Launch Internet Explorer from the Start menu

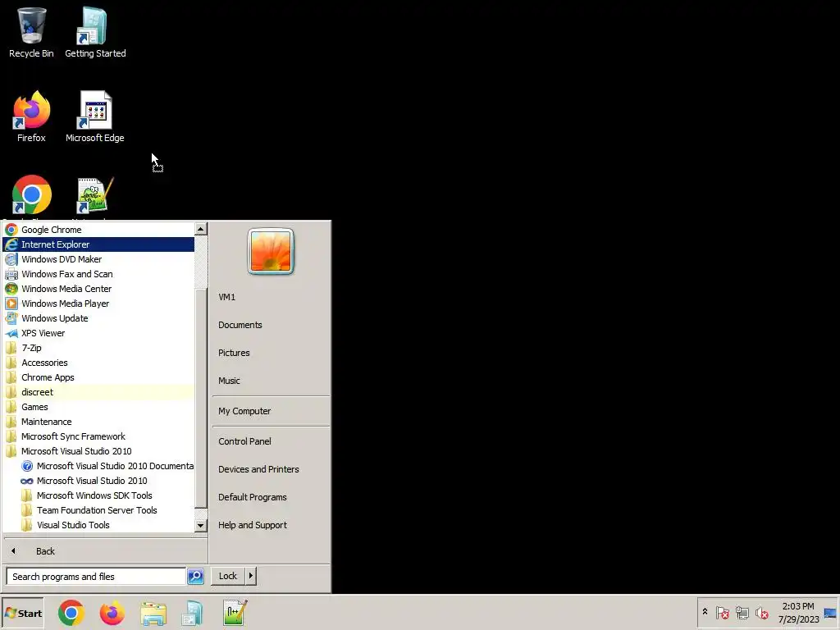[98, 244]
